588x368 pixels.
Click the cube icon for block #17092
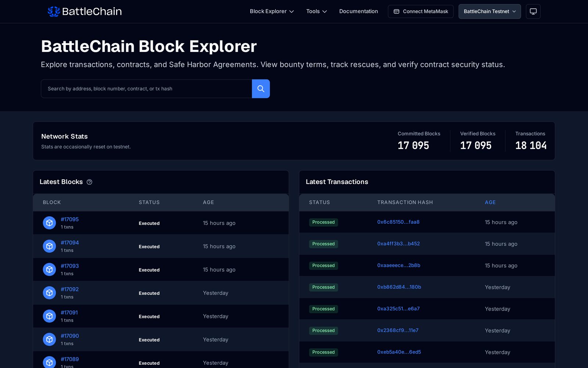coord(49,293)
